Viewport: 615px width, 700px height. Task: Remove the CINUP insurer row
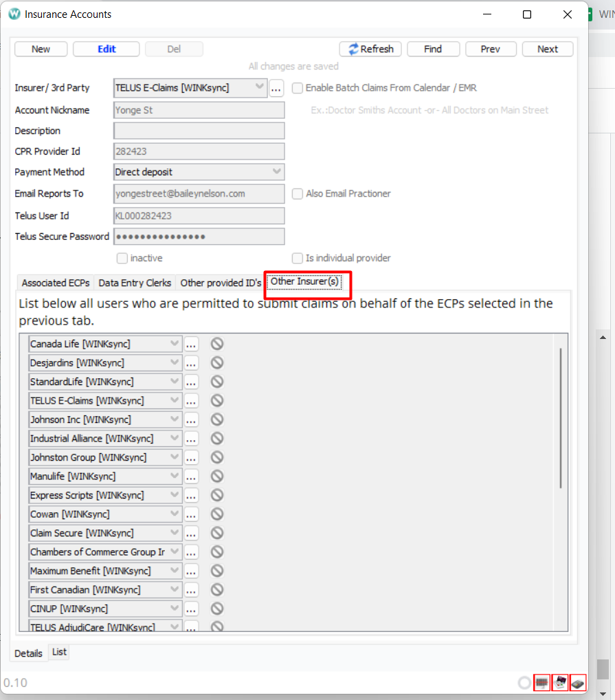217,609
